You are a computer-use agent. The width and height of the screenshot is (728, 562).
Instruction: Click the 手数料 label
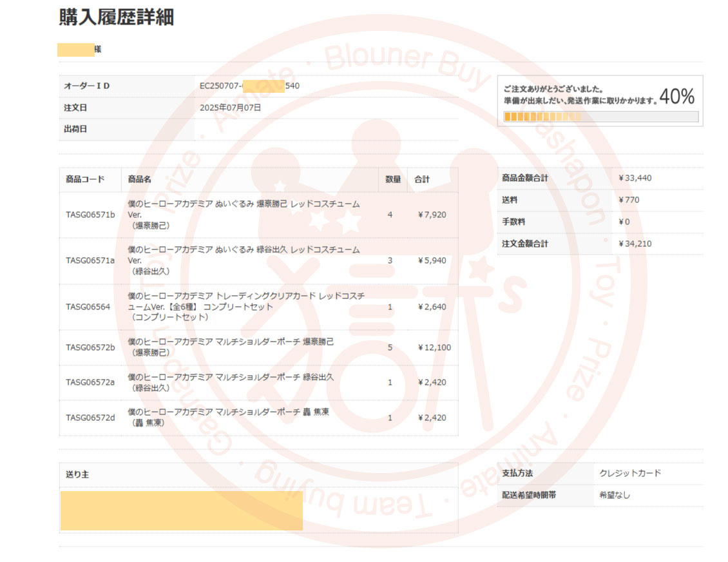(513, 222)
